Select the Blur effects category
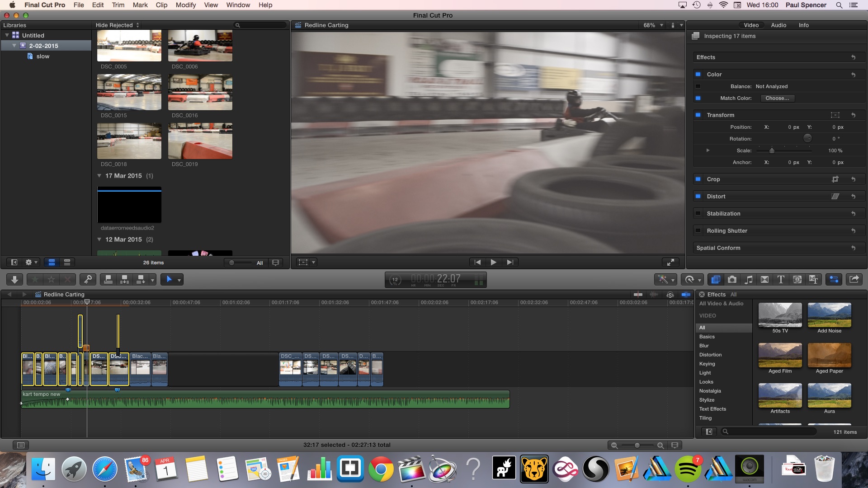 (x=704, y=346)
